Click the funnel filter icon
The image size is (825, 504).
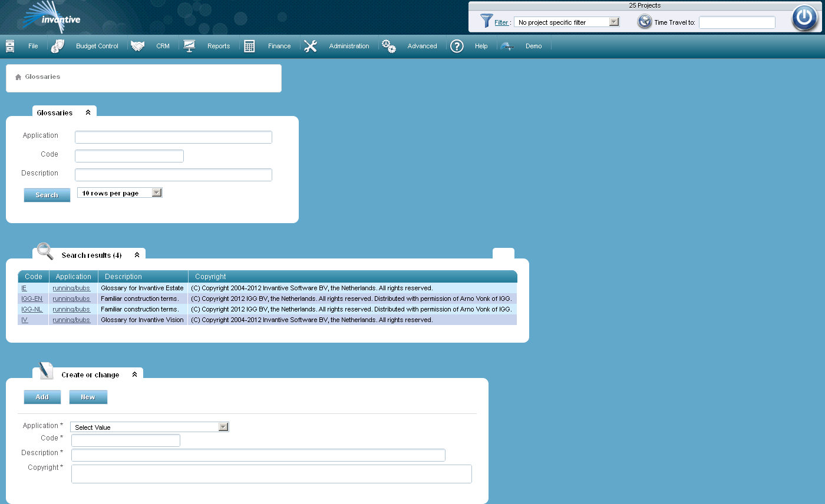486,21
